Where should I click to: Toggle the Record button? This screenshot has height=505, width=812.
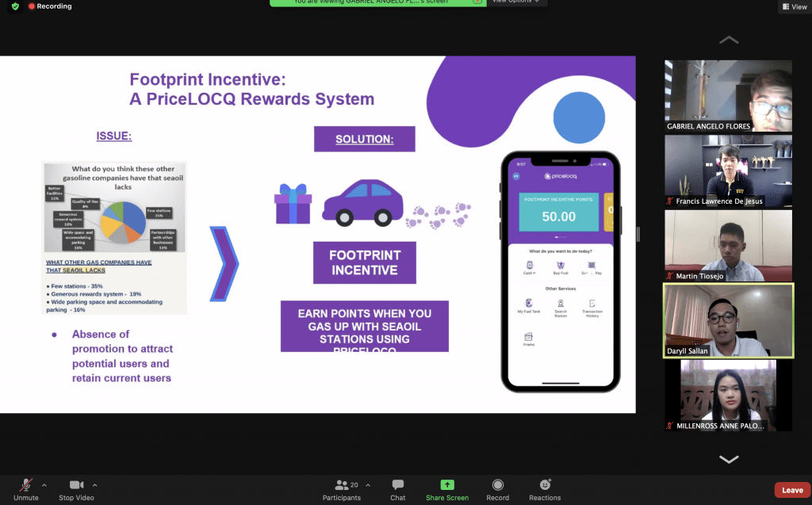click(x=498, y=490)
